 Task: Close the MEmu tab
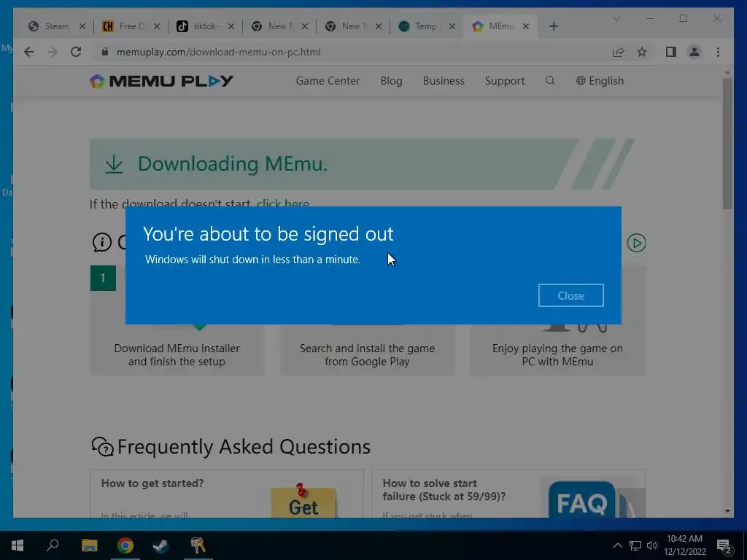pyautogui.click(x=526, y=26)
